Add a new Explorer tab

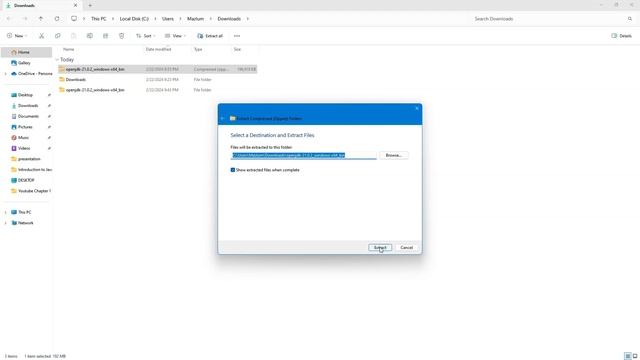tap(90, 6)
